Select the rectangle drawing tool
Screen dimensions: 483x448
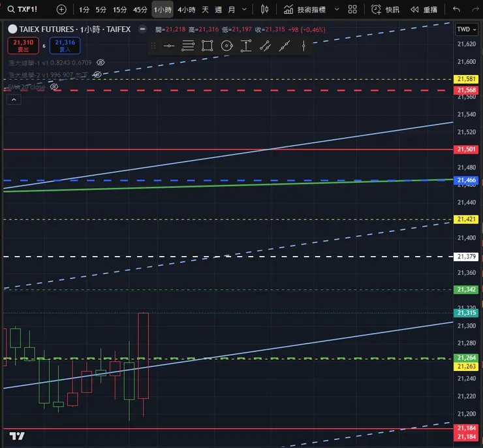point(208,46)
